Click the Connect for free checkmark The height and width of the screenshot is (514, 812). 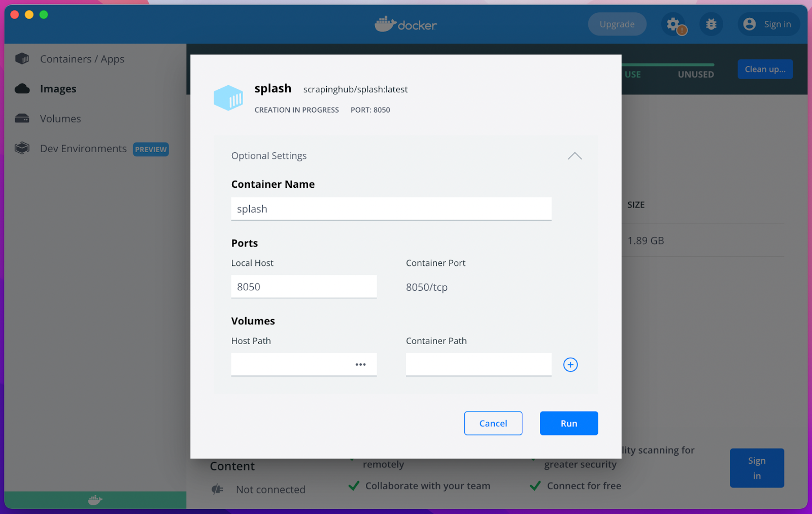point(535,486)
